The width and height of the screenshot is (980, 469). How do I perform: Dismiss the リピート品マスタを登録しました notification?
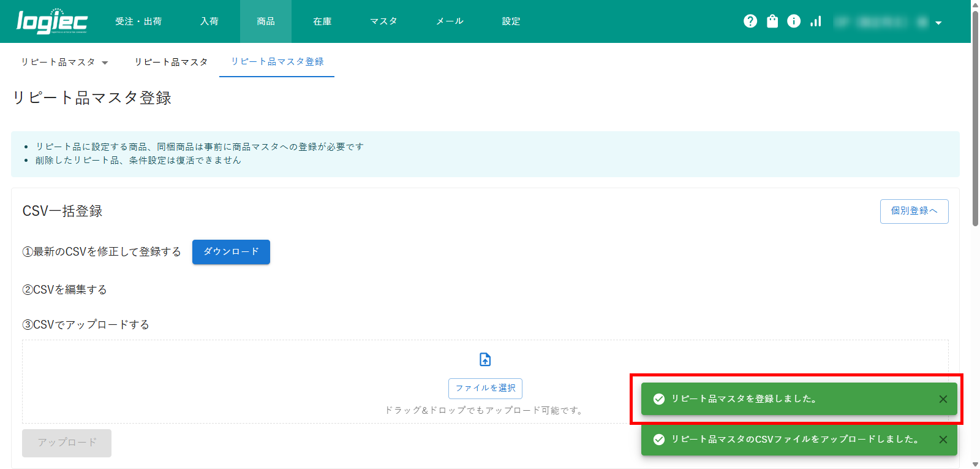point(943,399)
